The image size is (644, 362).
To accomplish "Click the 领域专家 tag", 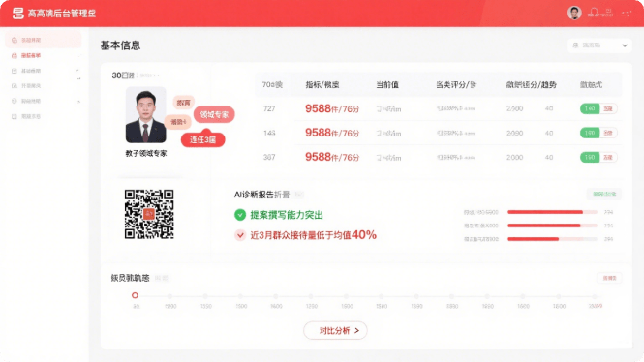I will pyautogui.click(x=214, y=114).
